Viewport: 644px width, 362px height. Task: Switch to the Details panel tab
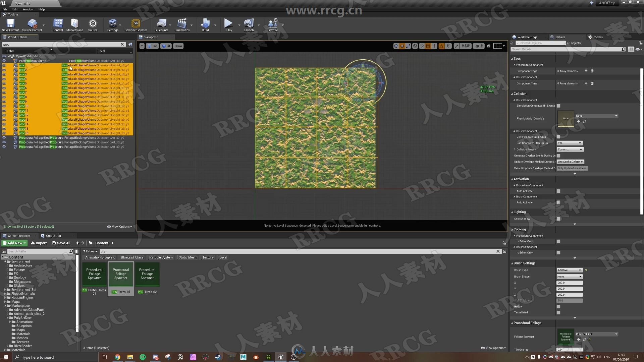(x=560, y=37)
